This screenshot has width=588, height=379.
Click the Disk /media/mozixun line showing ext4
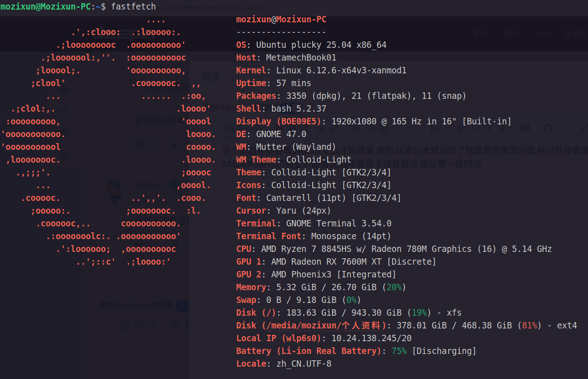[407, 326]
